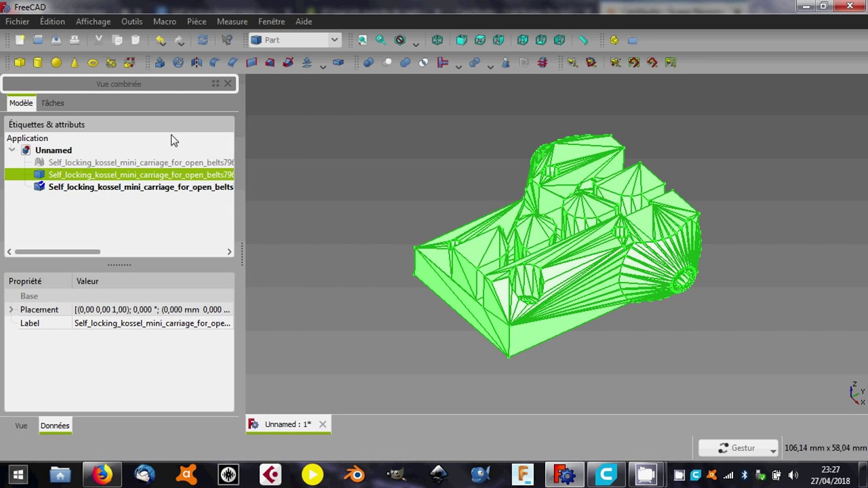This screenshot has width=868, height=488.
Task: Close the Vue combinée panel
Action: tap(228, 83)
